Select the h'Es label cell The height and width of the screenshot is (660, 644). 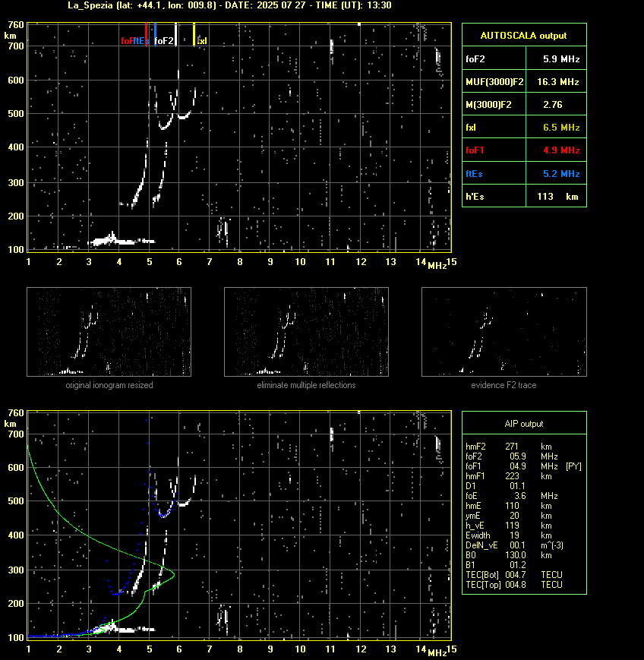(x=494, y=196)
